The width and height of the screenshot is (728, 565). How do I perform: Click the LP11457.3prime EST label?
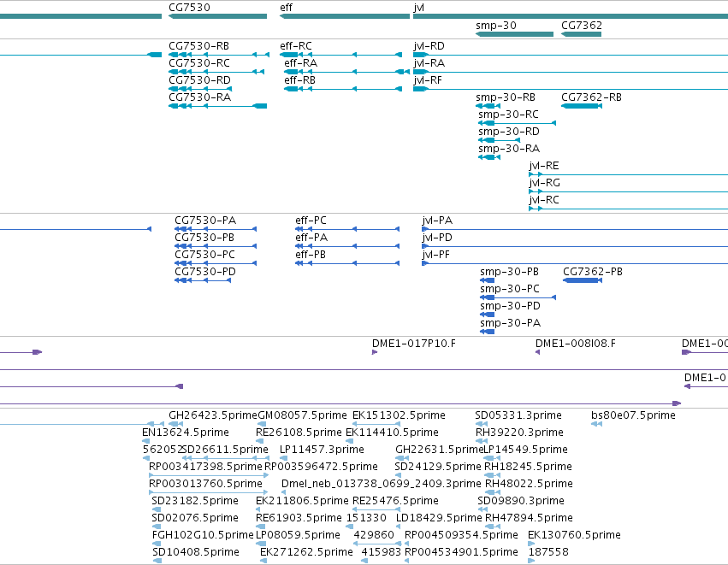[322, 450]
